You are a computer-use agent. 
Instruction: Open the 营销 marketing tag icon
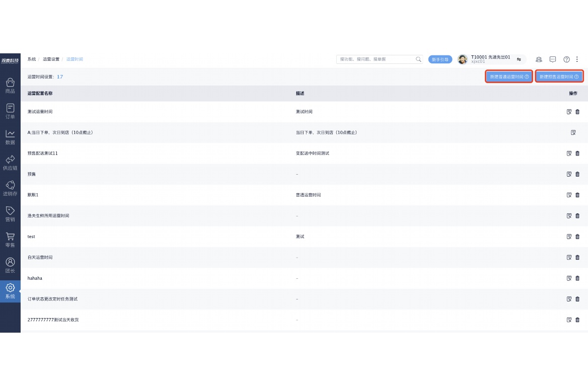point(10,214)
